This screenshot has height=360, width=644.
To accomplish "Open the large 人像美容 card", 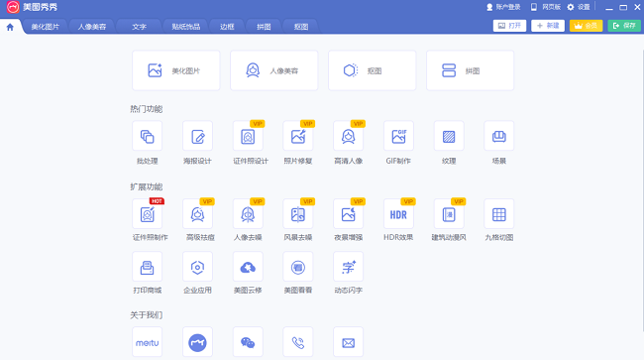I will (273, 70).
